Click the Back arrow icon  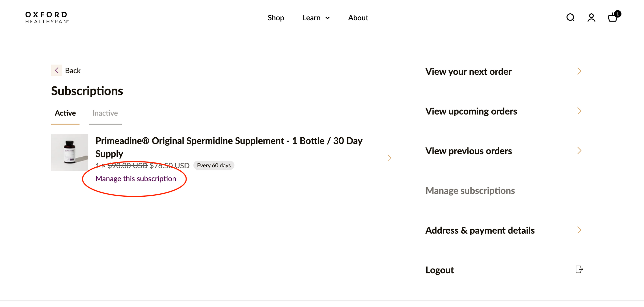[x=57, y=70]
